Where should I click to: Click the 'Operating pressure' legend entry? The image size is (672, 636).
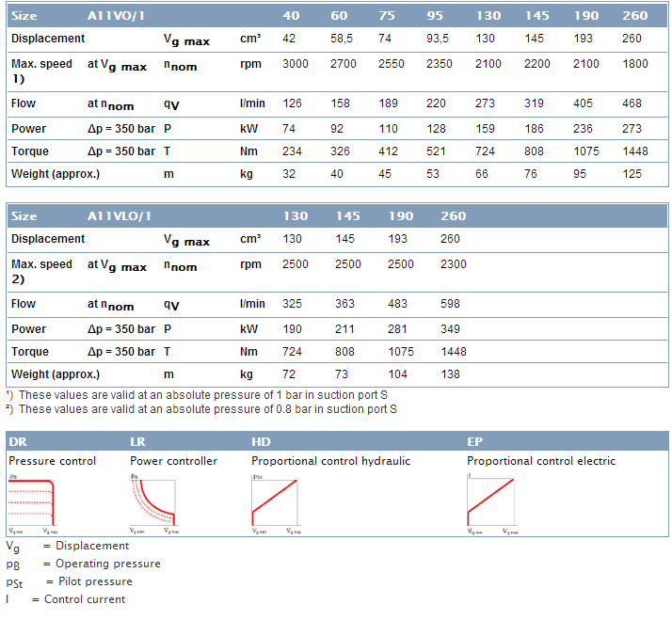(x=84, y=564)
